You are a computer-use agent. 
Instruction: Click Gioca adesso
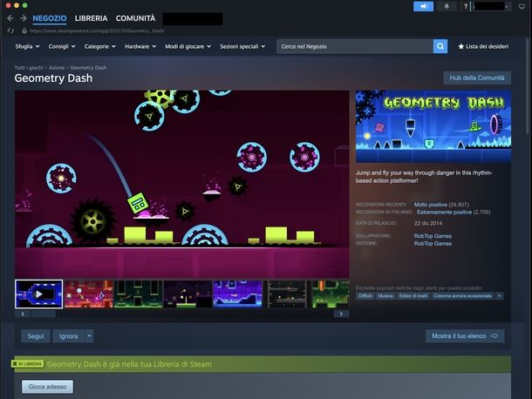[x=47, y=387]
